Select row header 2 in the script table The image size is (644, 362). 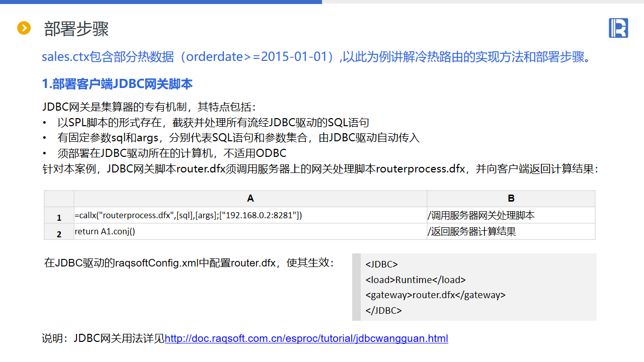[x=59, y=232]
